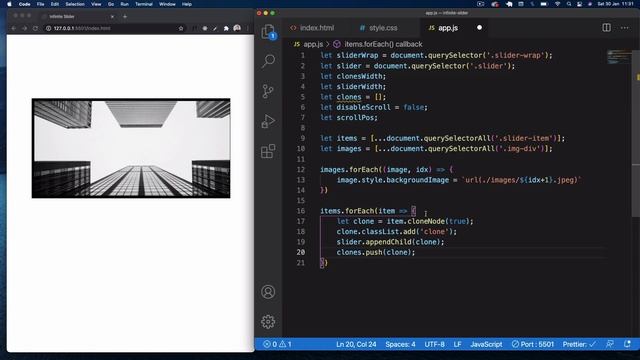Open the Help menu
This screenshot has height=360, width=640.
coord(187,4)
